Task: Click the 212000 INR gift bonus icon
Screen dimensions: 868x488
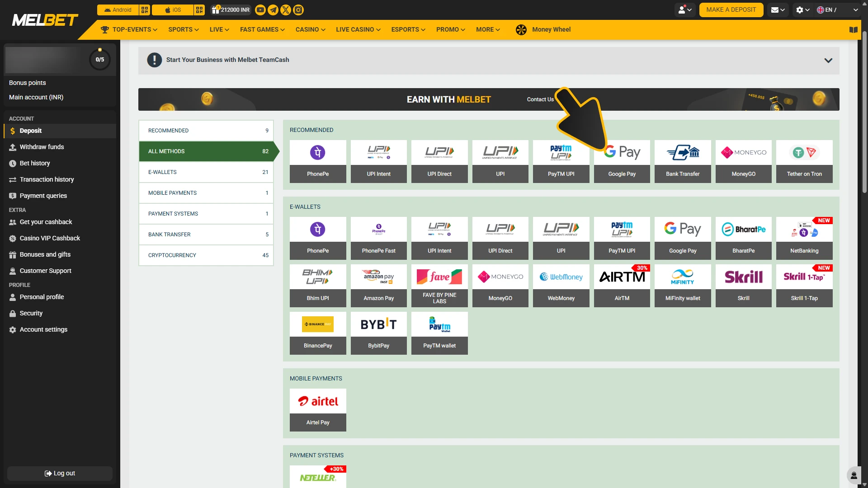Action: pos(231,10)
